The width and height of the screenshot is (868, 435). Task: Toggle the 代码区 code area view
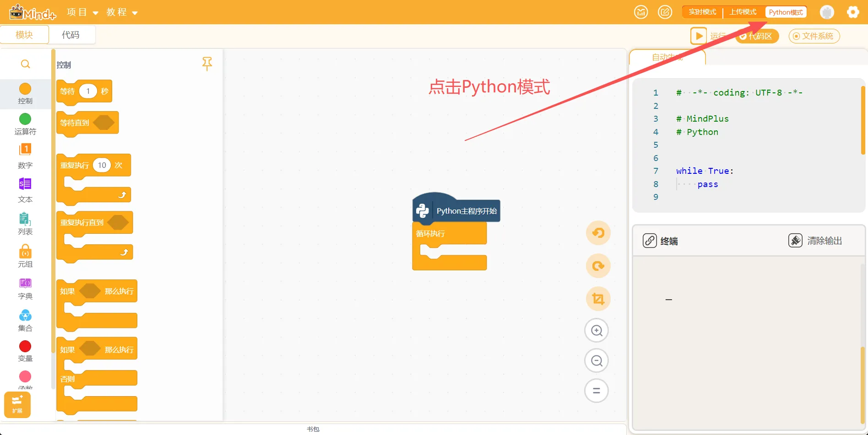coord(757,36)
